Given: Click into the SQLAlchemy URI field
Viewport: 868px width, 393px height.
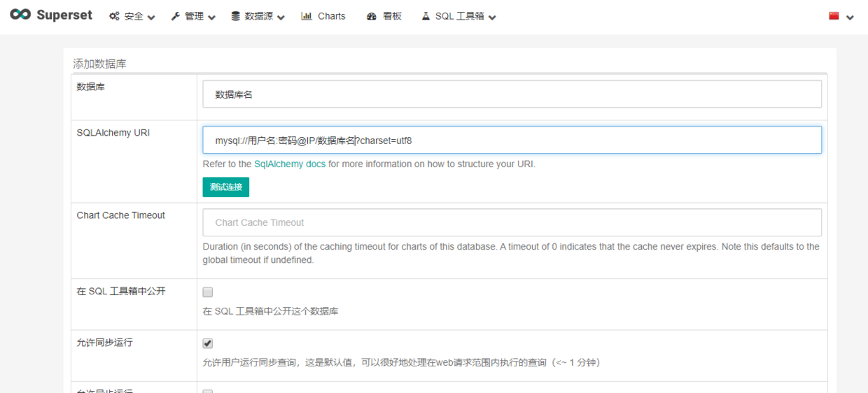Looking at the screenshot, I should pos(512,140).
